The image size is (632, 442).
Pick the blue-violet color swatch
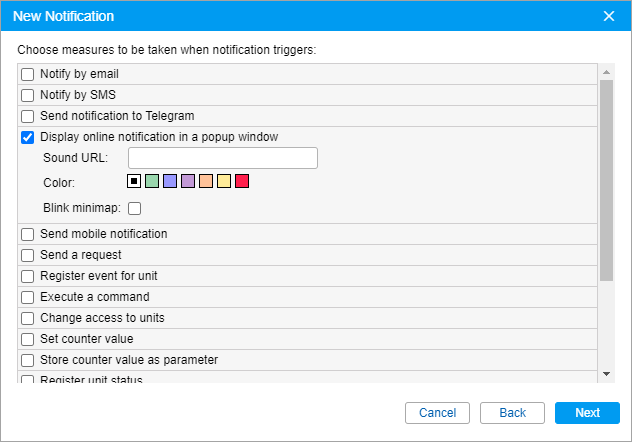(x=170, y=181)
